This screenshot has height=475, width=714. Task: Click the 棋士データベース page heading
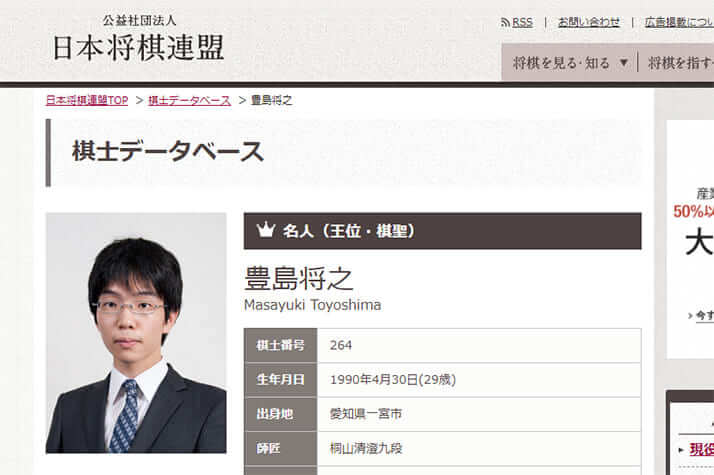(168, 152)
